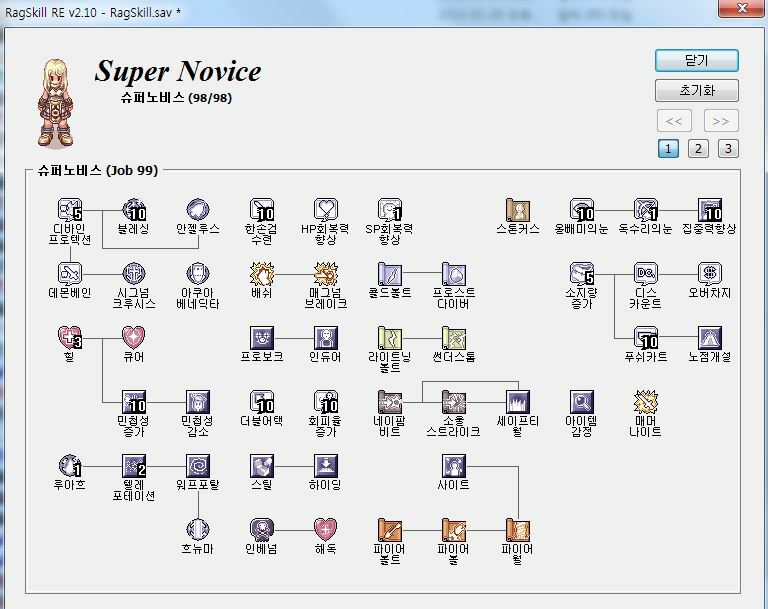Select the 매머나이트 skill icon

pos(646,402)
